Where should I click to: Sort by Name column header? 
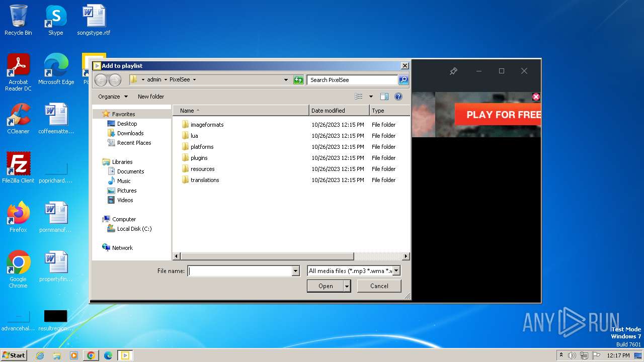tap(241, 111)
